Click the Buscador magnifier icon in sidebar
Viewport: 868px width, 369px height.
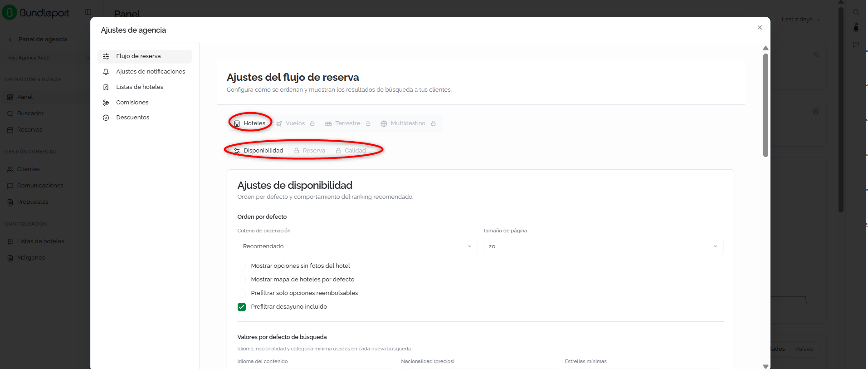click(10, 114)
